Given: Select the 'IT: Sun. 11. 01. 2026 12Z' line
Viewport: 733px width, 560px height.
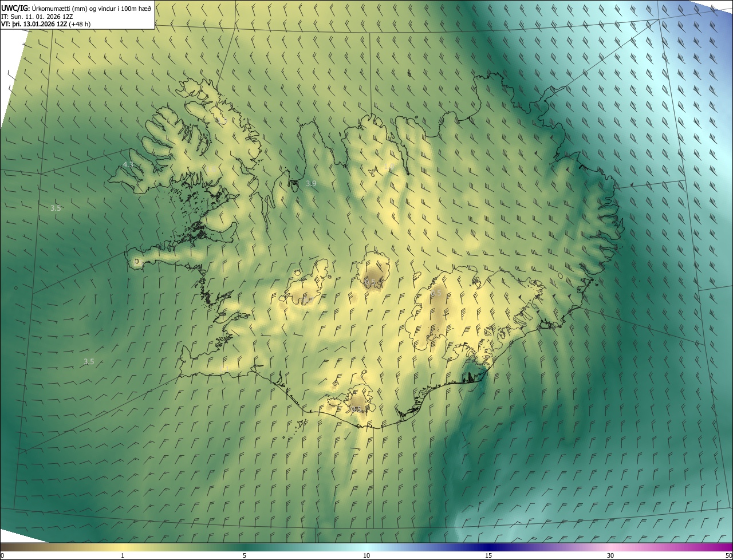Looking at the screenshot, I should tap(37, 16).
